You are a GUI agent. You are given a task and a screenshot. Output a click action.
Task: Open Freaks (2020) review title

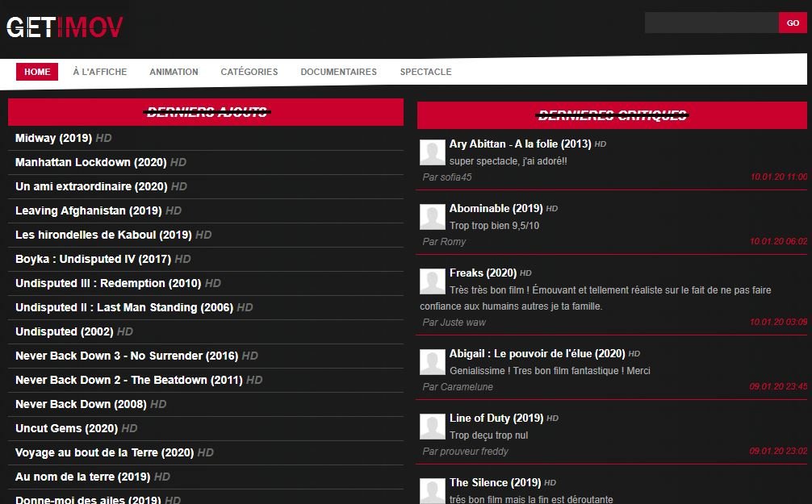coord(483,273)
